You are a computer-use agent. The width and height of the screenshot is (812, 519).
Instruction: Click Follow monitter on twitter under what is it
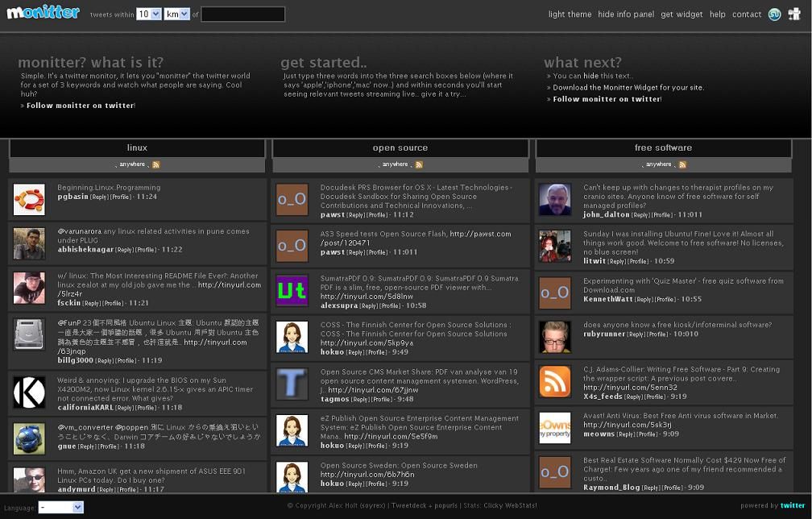click(x=81, y=106)
